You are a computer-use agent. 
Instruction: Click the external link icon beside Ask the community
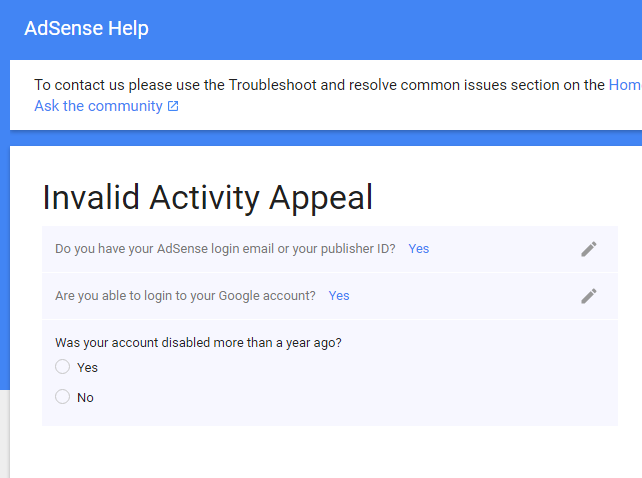tap(173, 106)
